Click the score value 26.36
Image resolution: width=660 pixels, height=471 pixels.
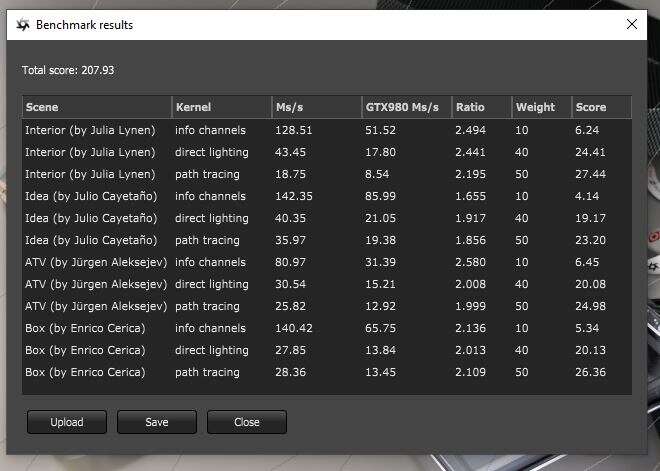coord(591,372)
